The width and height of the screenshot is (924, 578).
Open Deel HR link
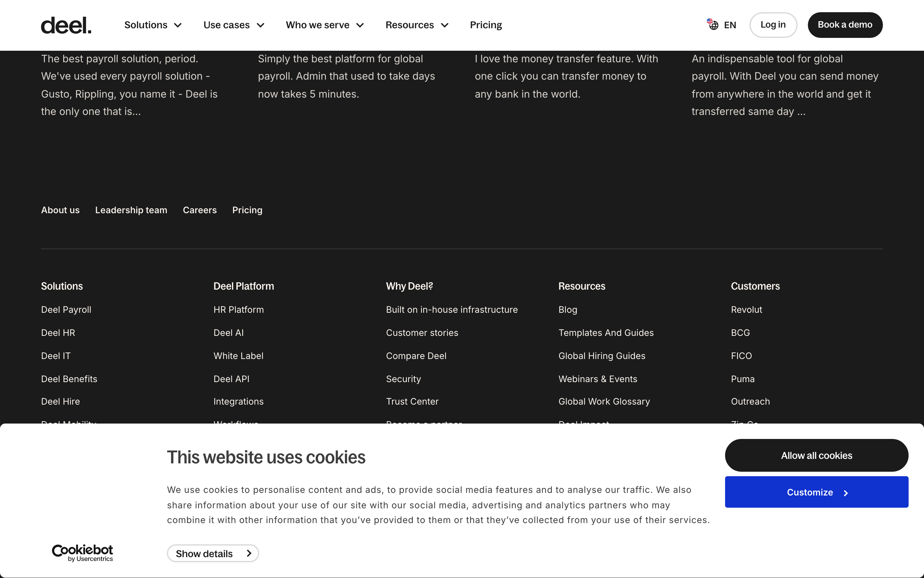coord(58,333)
